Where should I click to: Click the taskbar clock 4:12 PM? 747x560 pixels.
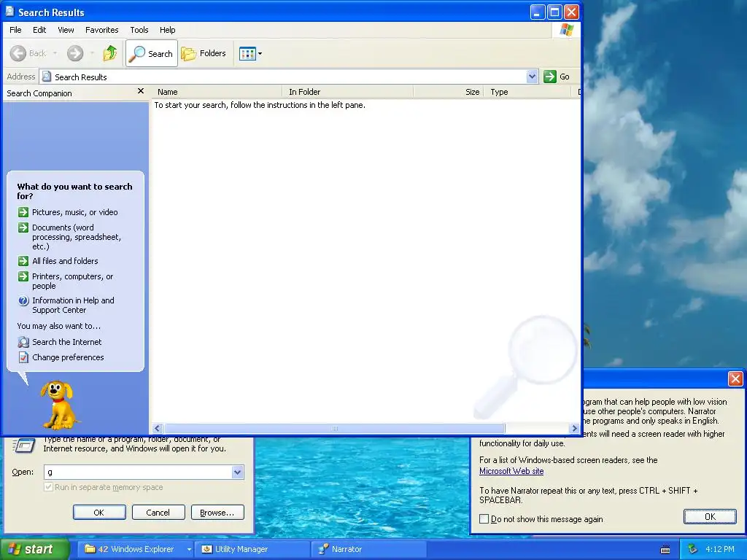click(x=720, y=549)
